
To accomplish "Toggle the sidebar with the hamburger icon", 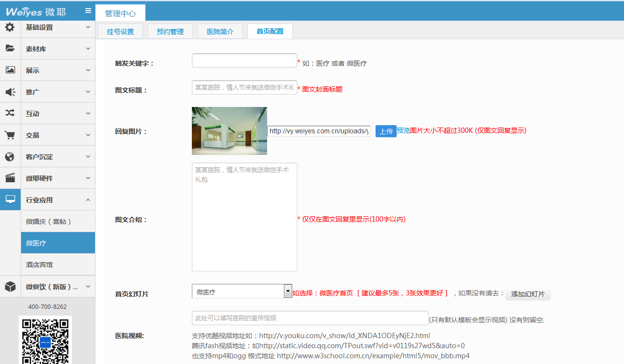I will tap(88, 11).
